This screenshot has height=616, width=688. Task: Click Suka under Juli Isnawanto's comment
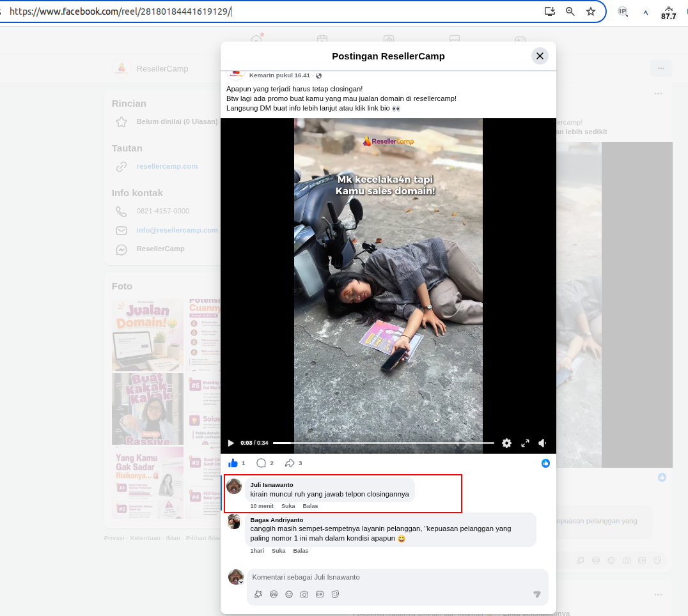coord(288,506)
